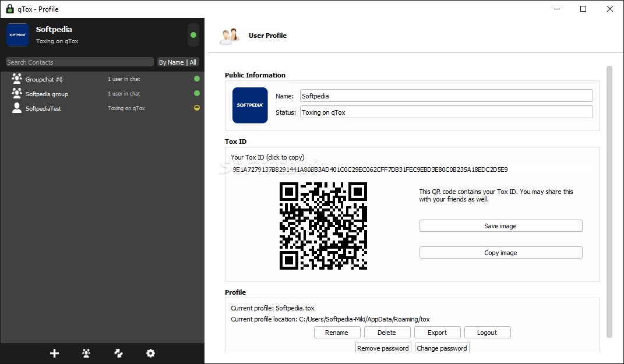
Task: Click the Export profile button
Action: pos(437,333)
